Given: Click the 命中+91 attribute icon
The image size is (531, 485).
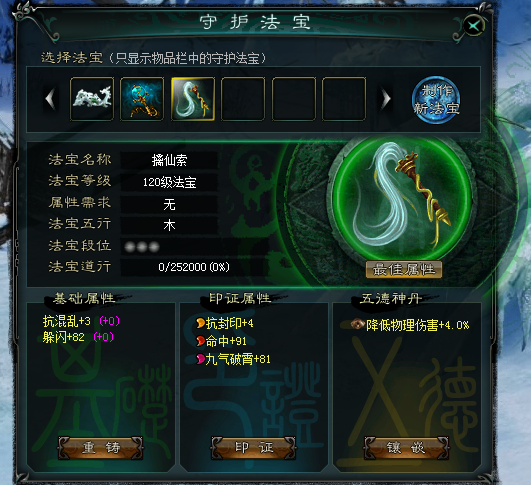Looking at the screenshot, I should point(200,341).
